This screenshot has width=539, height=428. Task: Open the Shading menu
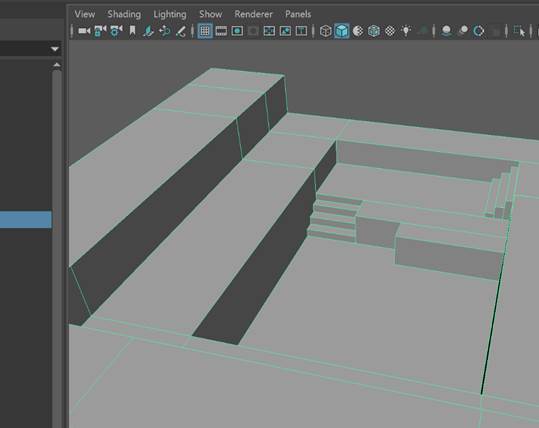click(x=124, y=14)
